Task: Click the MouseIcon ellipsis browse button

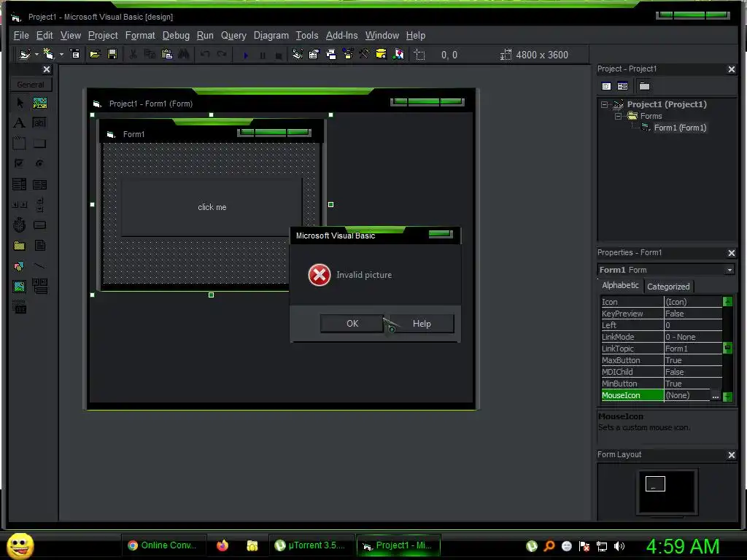Action: click(715, 396)
